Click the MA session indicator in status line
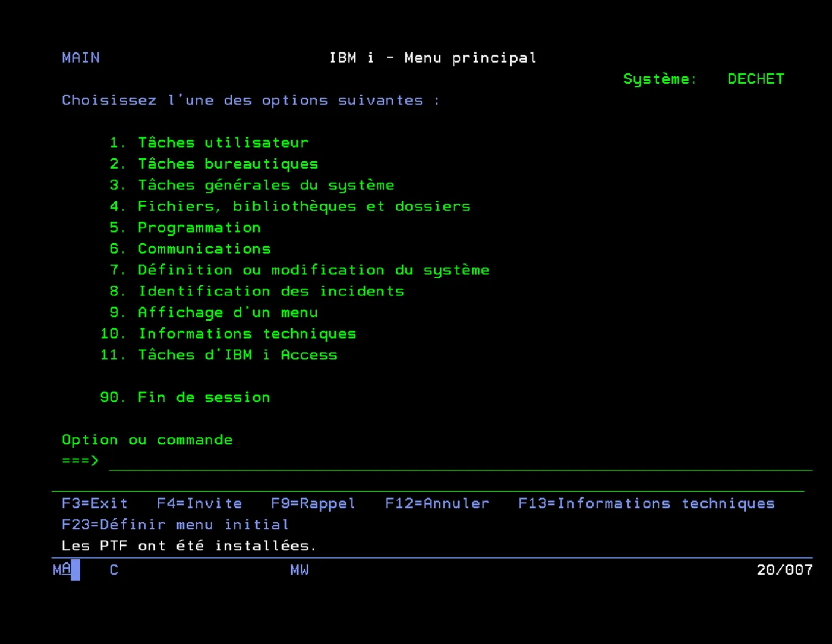This screenshot has height=644, width=832. click(x=62, y=570)
